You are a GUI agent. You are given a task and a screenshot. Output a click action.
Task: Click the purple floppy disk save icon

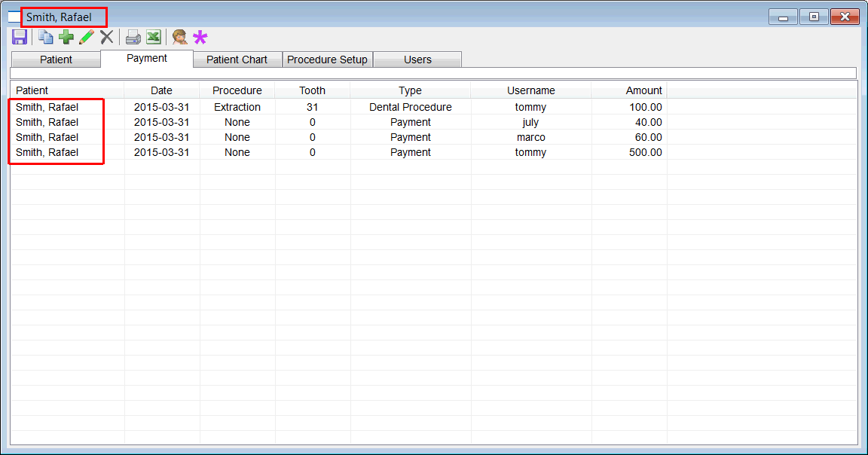coord(20,37)
